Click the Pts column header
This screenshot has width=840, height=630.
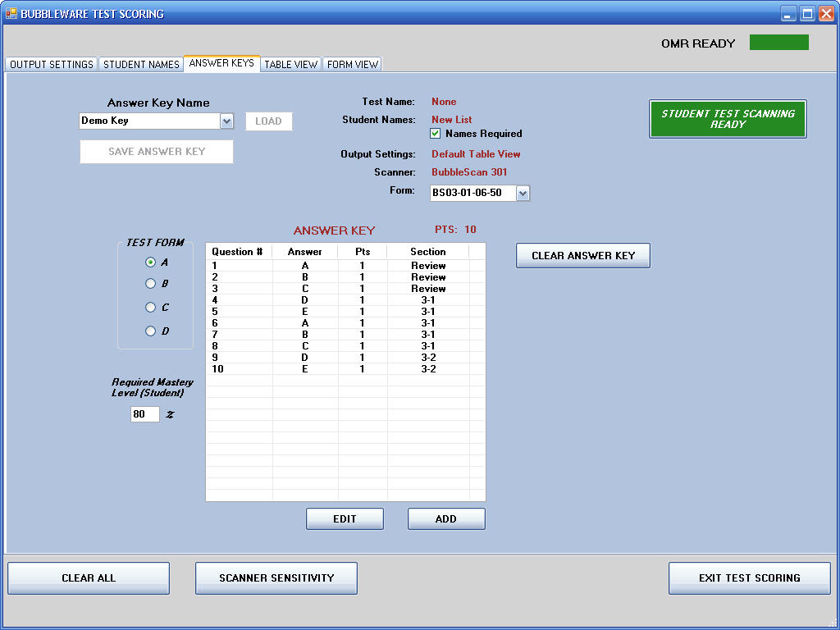click(x=363, y=252)
